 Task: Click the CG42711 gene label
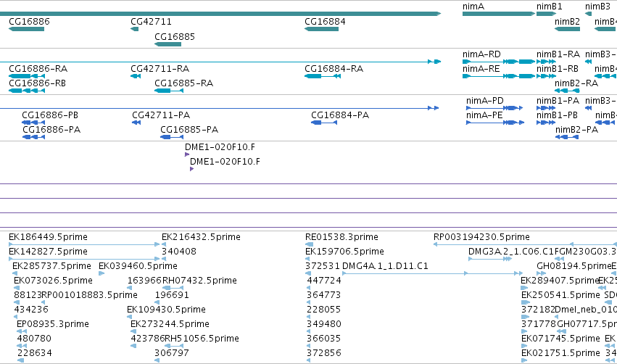pos(151,22)
